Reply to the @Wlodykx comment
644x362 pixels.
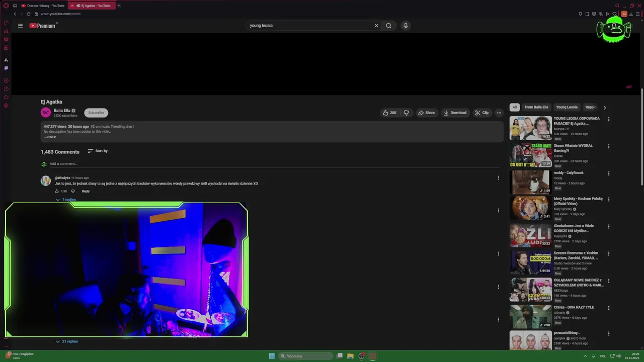[x=86, y=191]
